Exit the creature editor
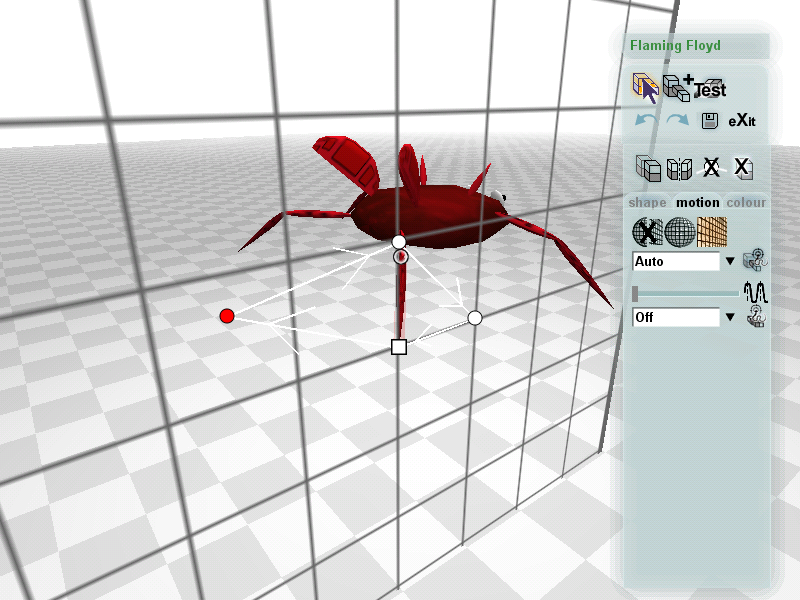 (x=742, y=121)
